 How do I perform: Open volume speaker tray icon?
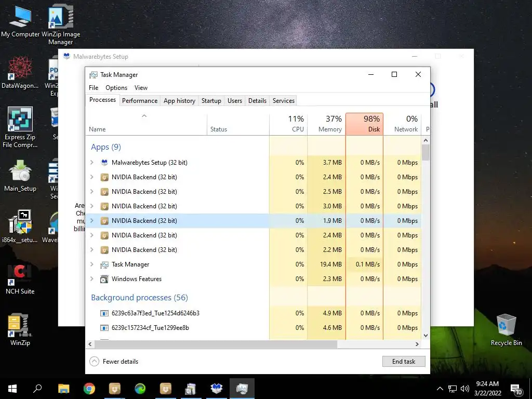click(465, 389)
